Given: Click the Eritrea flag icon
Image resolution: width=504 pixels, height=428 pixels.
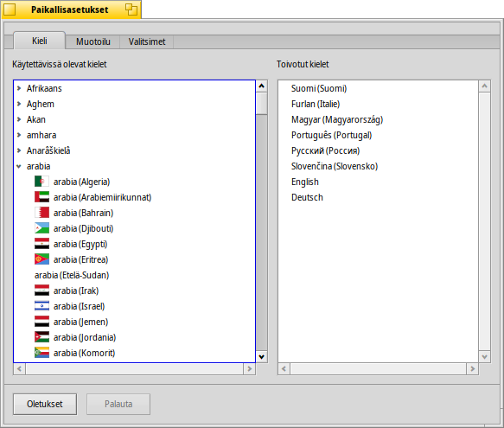Looking at the screenshot, I should pos(41,259).
